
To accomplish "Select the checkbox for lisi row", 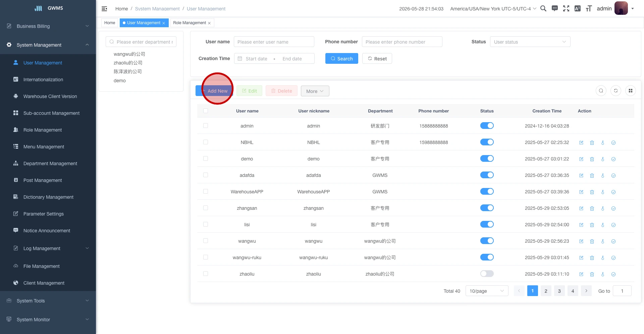I will pyautogui.click(x=206, y=224).
